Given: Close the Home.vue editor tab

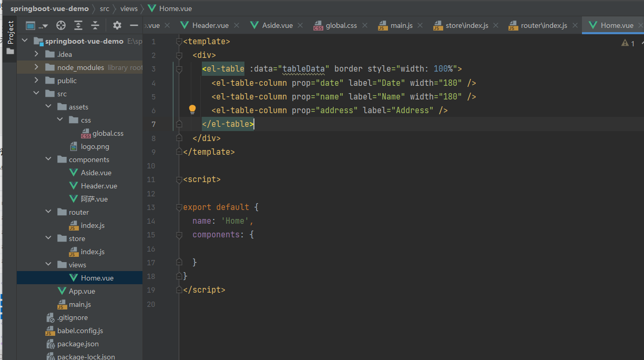Looking at the screenshot, I should (x=640, y=25).
